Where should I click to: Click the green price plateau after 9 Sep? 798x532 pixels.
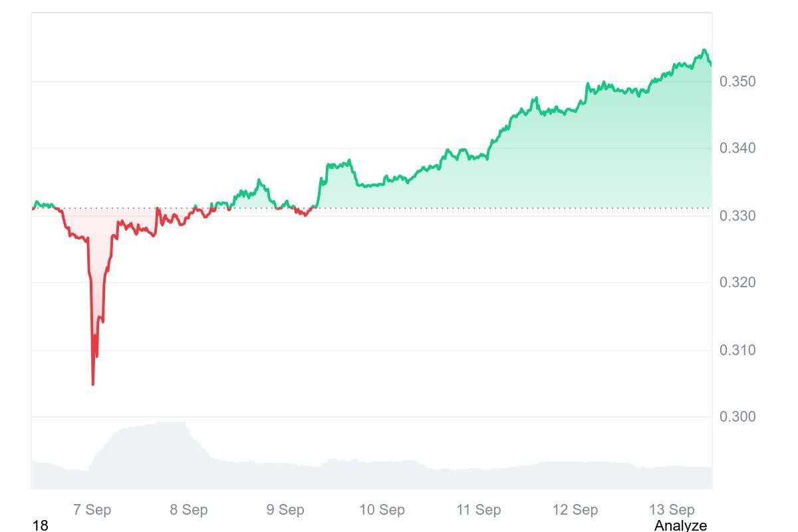(338, 164)
